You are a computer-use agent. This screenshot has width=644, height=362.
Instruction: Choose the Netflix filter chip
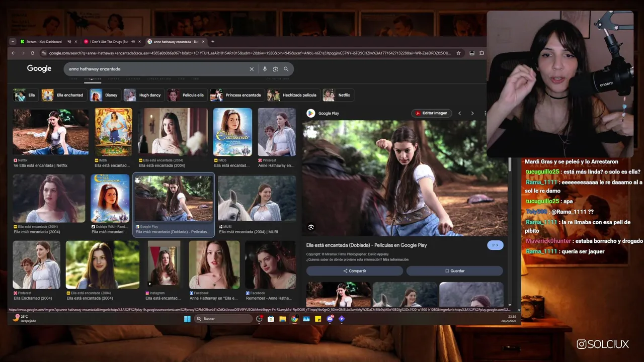[338, 95]
